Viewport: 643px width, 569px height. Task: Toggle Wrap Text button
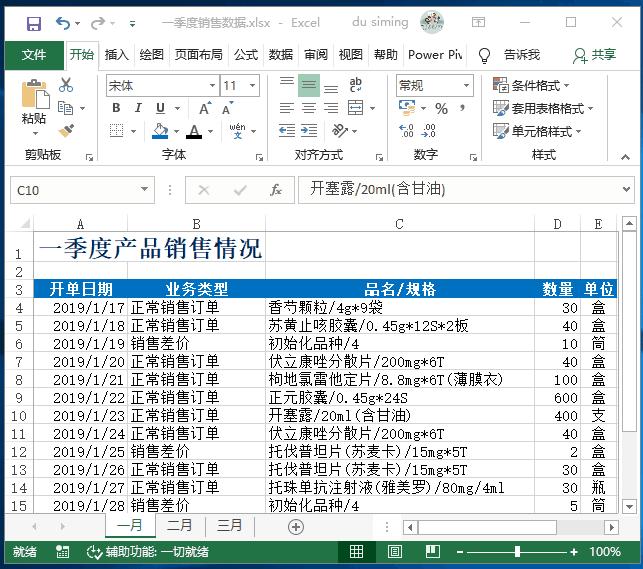(355, 85)
